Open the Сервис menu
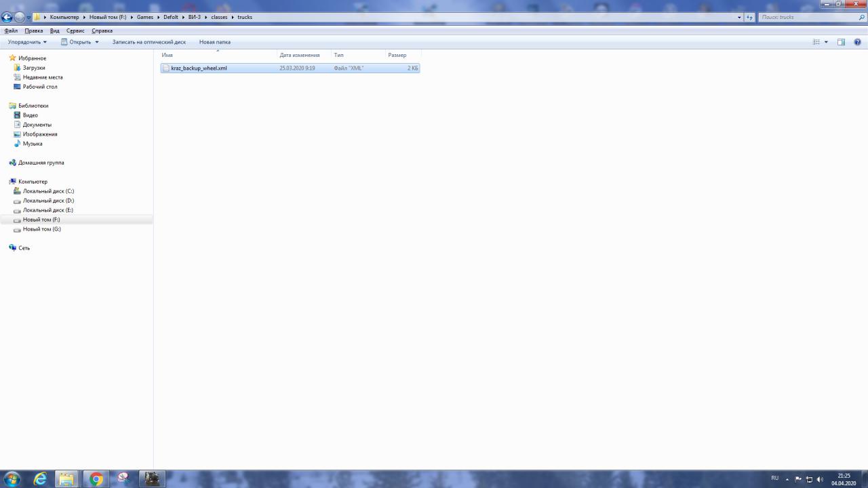Screen dimensions: 868x488 point(75,30)
